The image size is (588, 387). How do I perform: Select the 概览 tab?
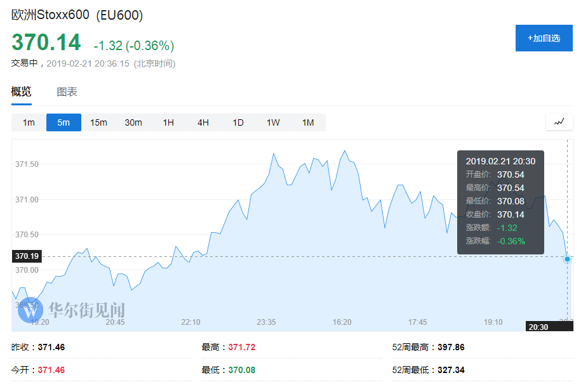click(x=21, y=92)
